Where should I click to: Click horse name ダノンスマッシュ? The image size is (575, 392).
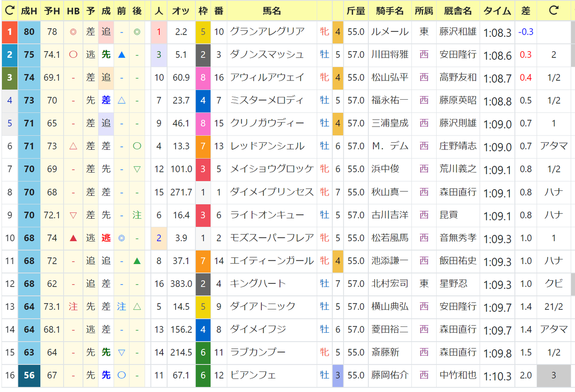pyautogui.click(x=267, y=54)
